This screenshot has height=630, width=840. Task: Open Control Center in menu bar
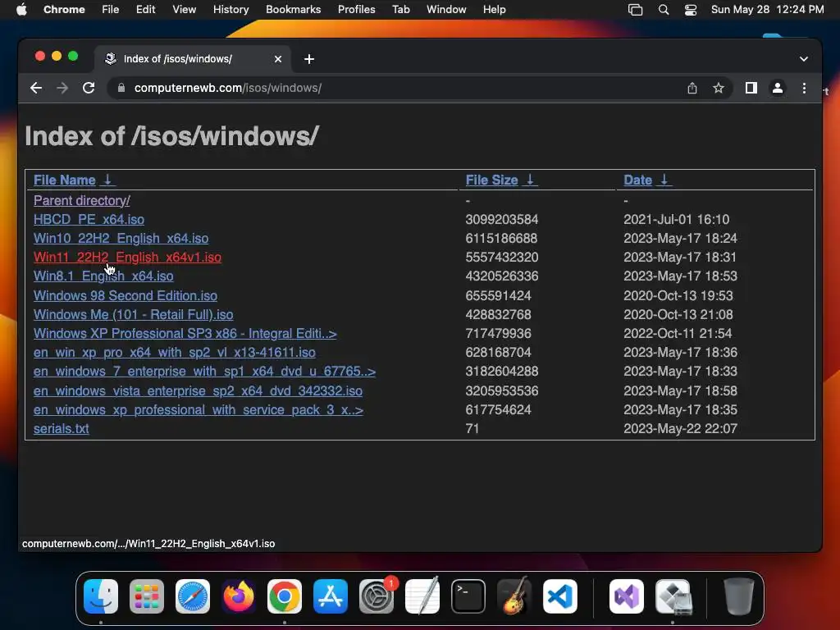point(691,10)
